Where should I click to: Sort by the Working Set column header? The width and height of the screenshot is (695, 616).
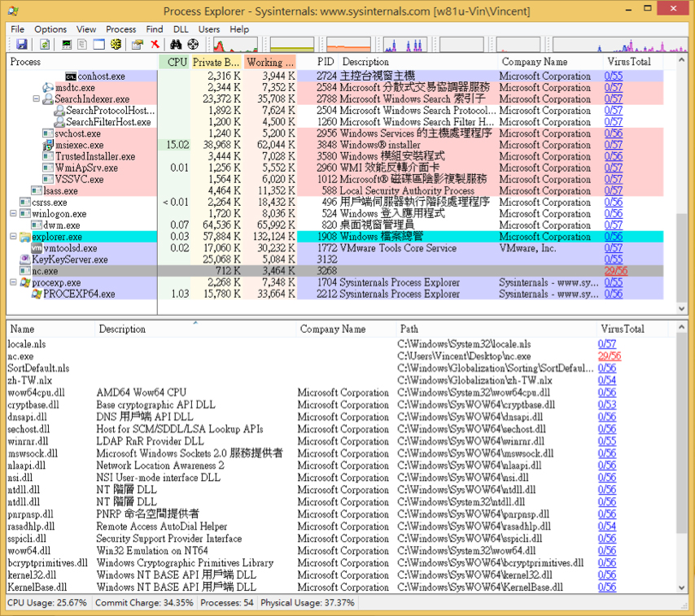(270, 62)
